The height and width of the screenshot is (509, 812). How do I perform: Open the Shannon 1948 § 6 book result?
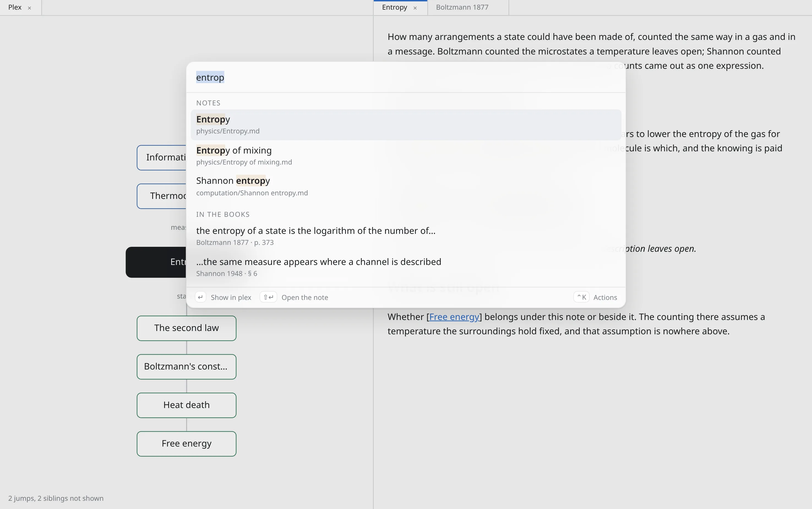pos(406,267)
